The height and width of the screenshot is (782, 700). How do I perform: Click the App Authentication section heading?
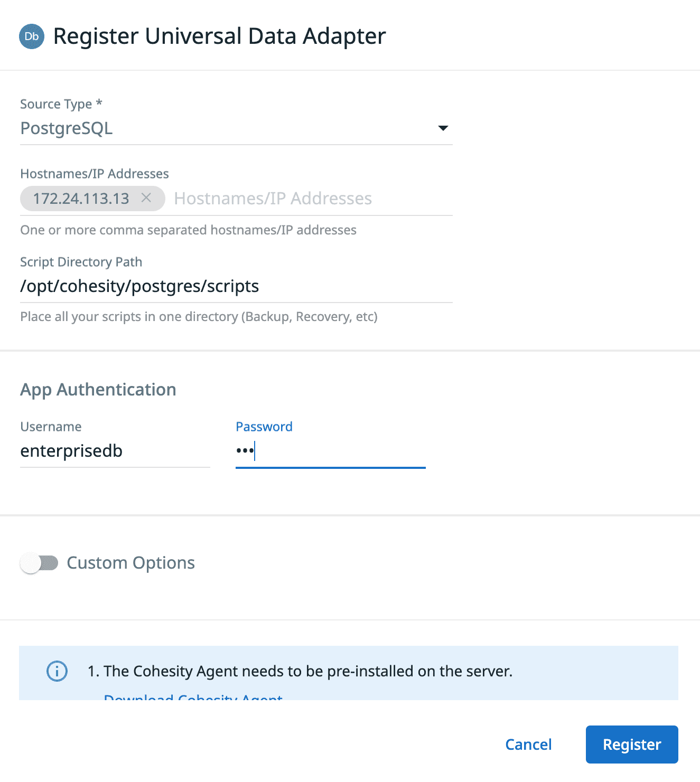point(98,390)
